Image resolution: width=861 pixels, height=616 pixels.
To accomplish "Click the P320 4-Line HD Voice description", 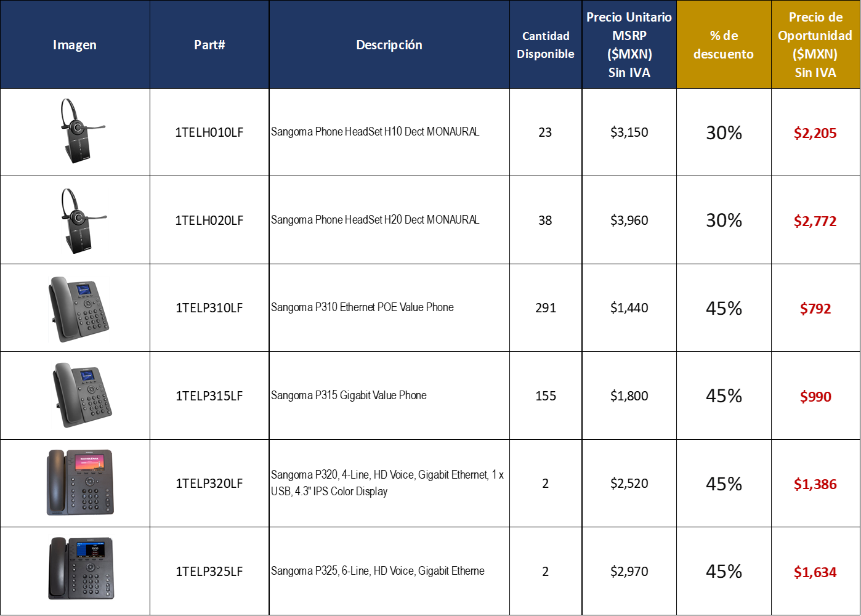I will [387, 483].
